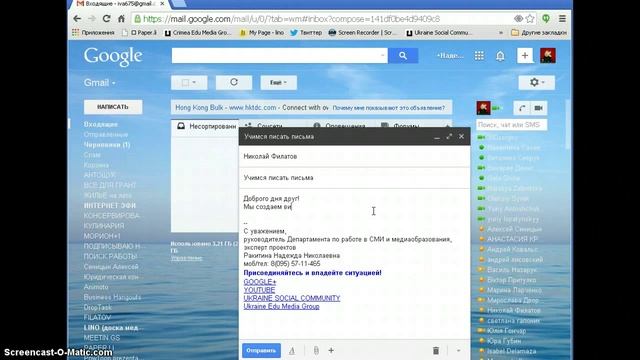Click the chat search field (Поиск, чат или SMS)
This screenshot has height=360, width=640.
coord(511,124)
